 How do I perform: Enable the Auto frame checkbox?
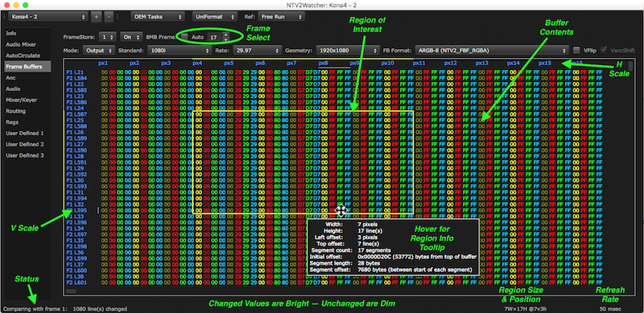pyautogui.click(x=185, y=37)
